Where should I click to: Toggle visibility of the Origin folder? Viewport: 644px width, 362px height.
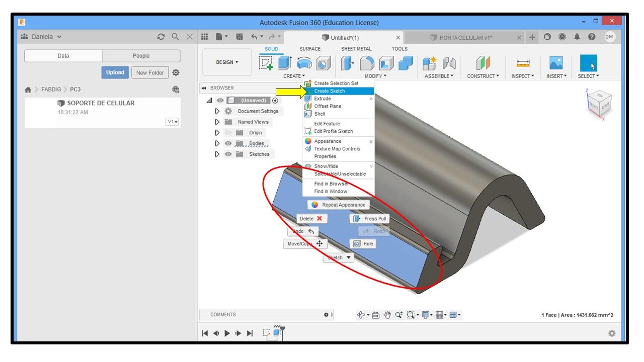pyautogui.click(x=228, y=133)
